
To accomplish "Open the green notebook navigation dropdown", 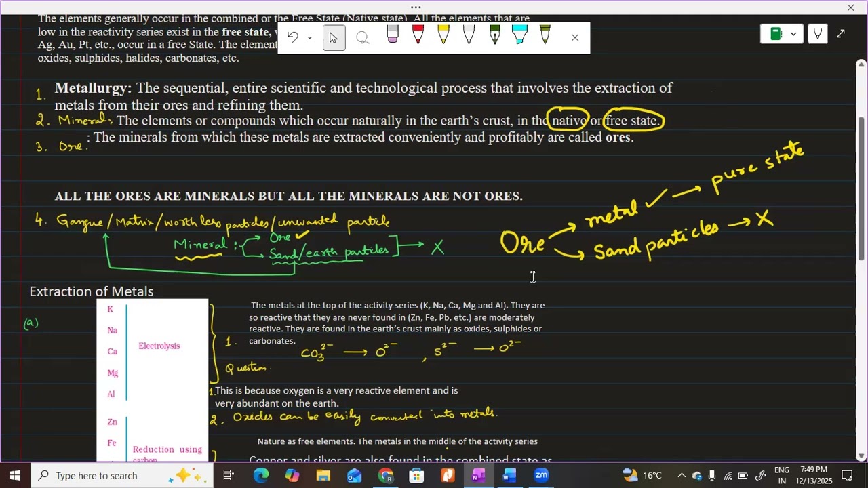I will (x=782, y=34).
